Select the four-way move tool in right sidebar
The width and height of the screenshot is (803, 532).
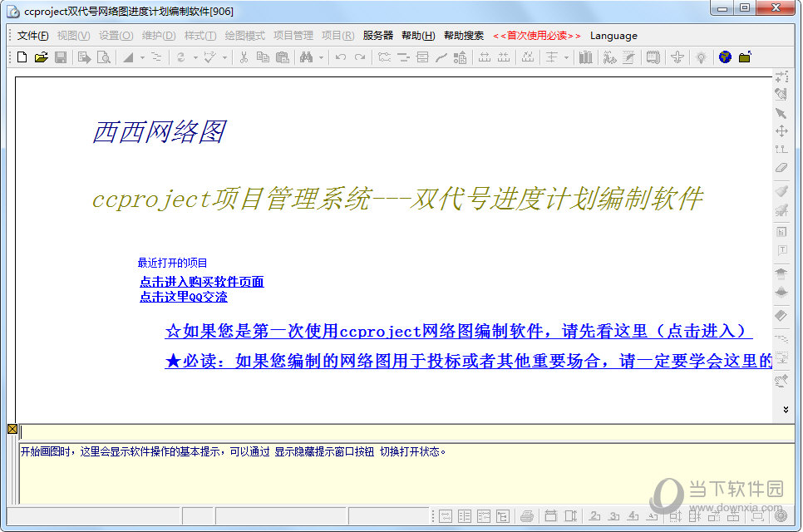[781, 131]
